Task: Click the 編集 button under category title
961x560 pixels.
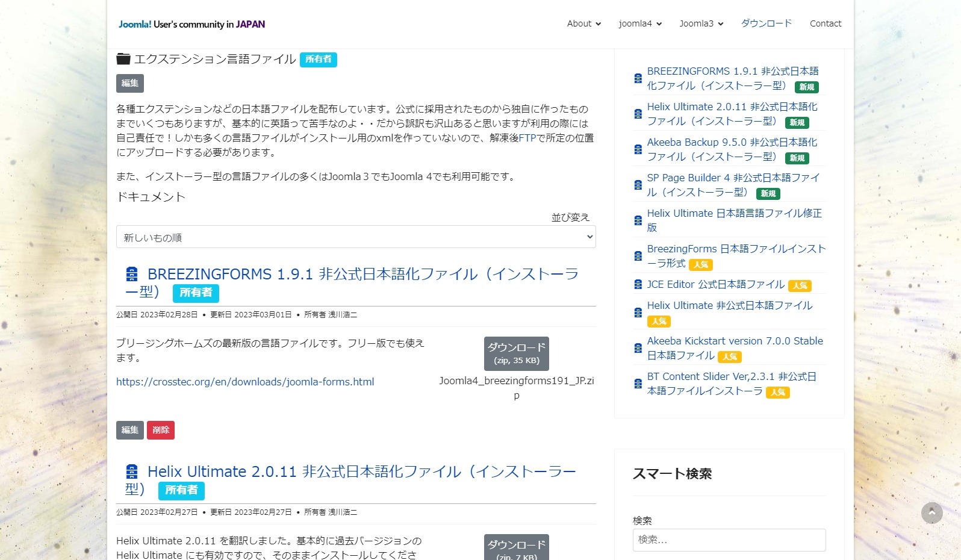Action: [x=130, y=84]
